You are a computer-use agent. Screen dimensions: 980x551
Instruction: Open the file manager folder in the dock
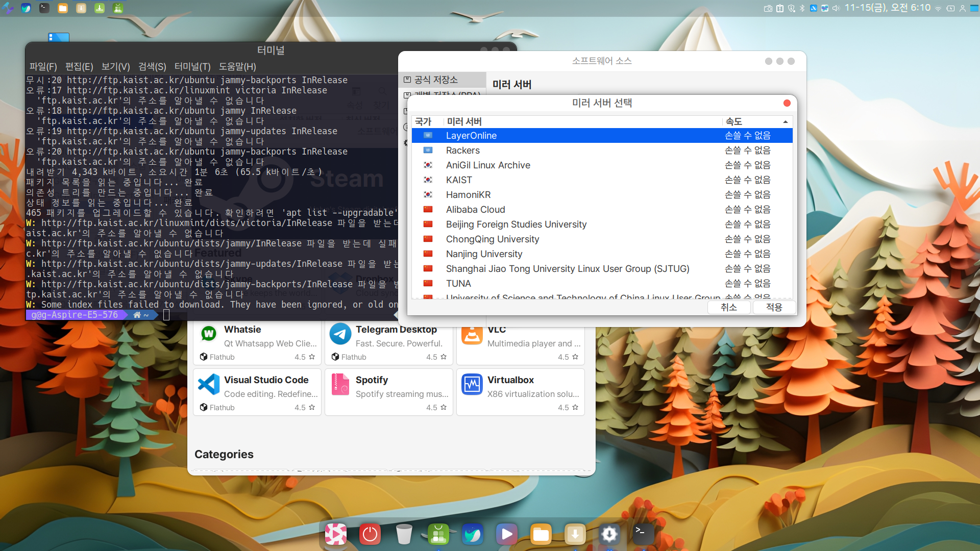(541, 534)
